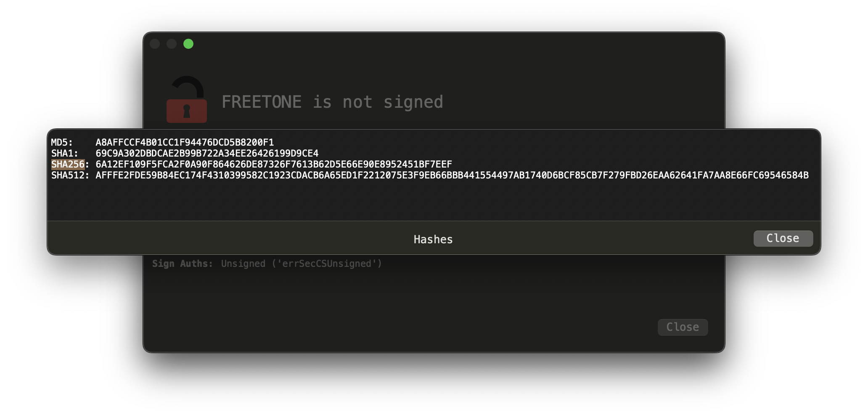868x415 pixels.
Task: Click the dimmed Close button in main window
Action: click(683, 327)
